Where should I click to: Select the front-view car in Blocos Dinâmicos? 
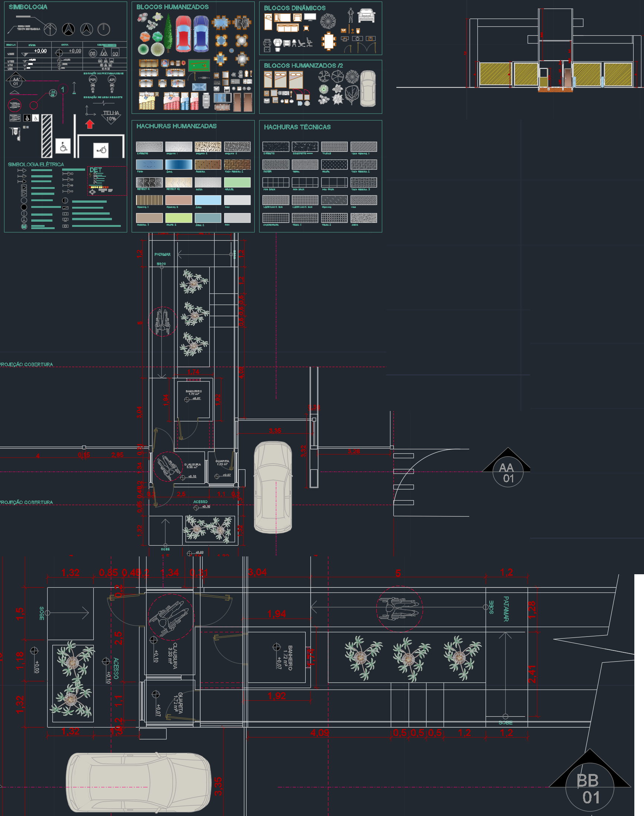pos(367,16)
